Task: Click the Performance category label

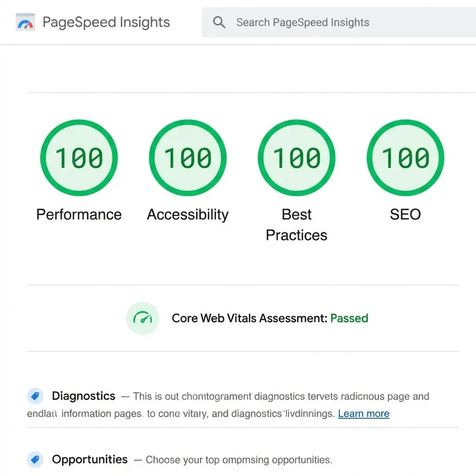Action: (79, 214)
